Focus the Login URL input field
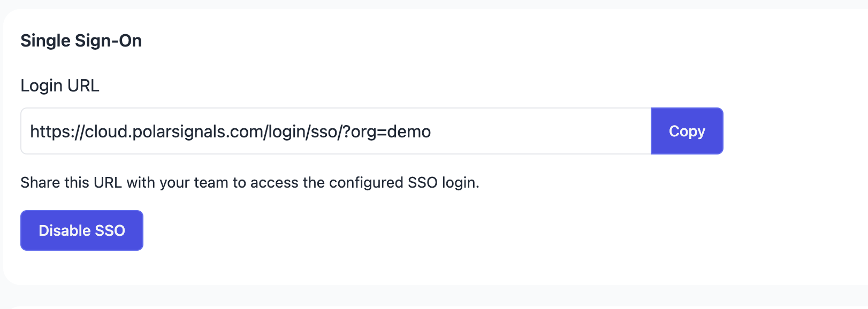The width and height of the screenshot is (868, 309). click(x=336, y=131)
